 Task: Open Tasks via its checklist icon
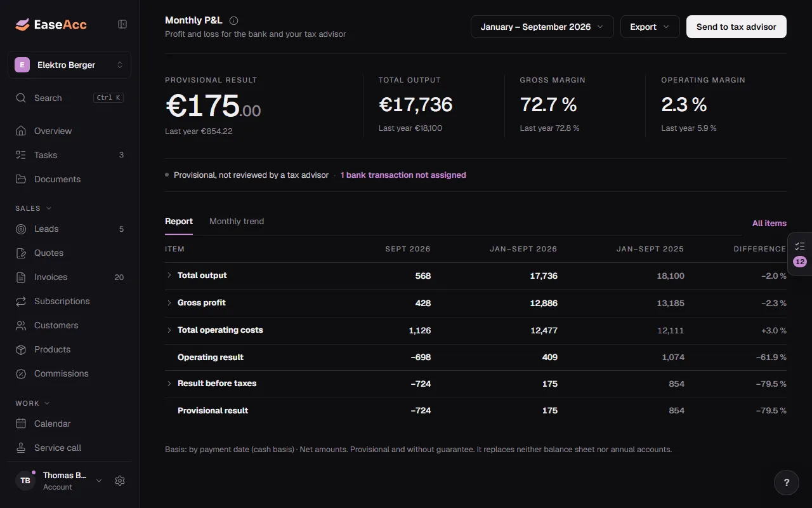21,155
